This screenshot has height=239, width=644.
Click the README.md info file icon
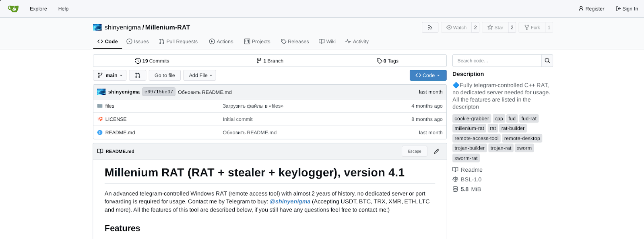pyautogui.click(x=100, y=133)
